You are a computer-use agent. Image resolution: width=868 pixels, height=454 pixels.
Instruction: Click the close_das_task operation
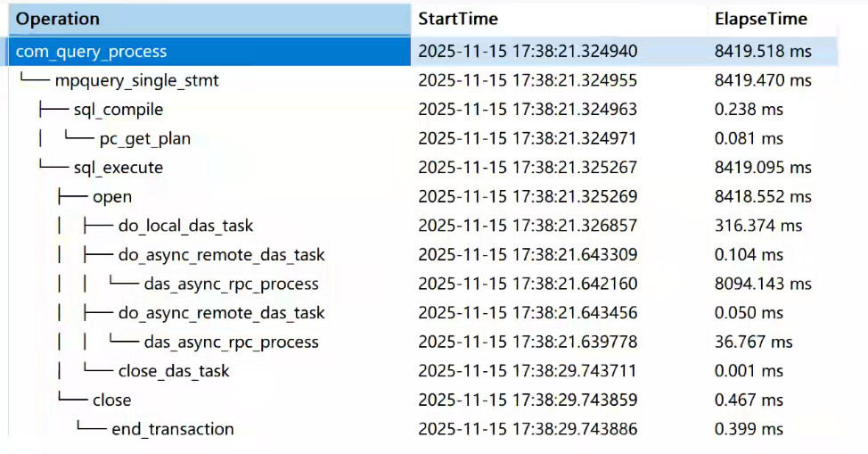(x=173, y=370)
